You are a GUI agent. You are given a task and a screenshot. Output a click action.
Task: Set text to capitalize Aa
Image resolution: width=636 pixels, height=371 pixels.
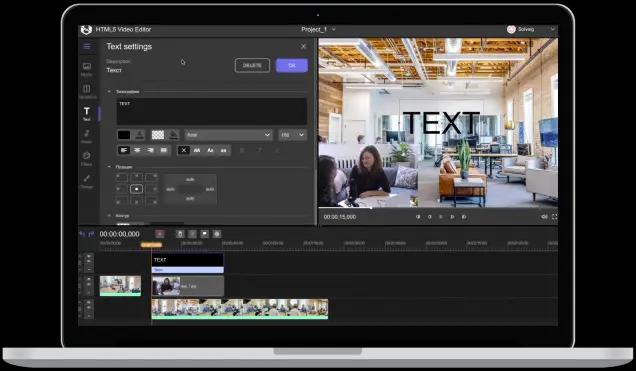point(210,150)
